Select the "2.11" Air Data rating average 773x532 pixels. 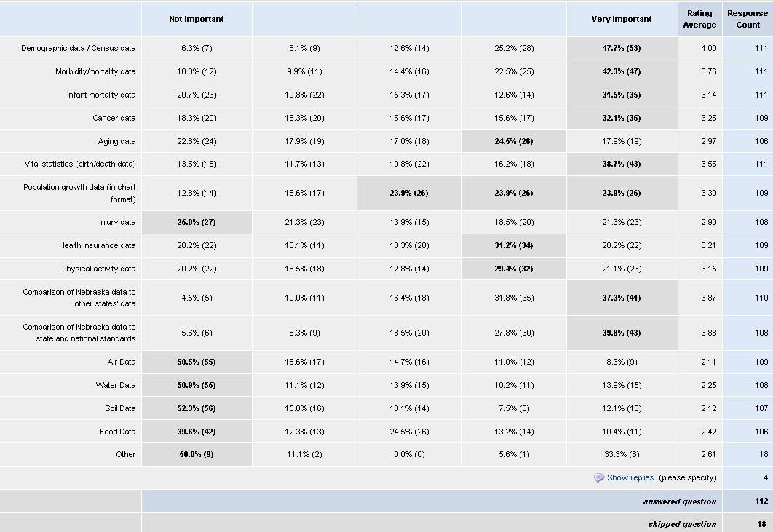(x=708, y=362)
